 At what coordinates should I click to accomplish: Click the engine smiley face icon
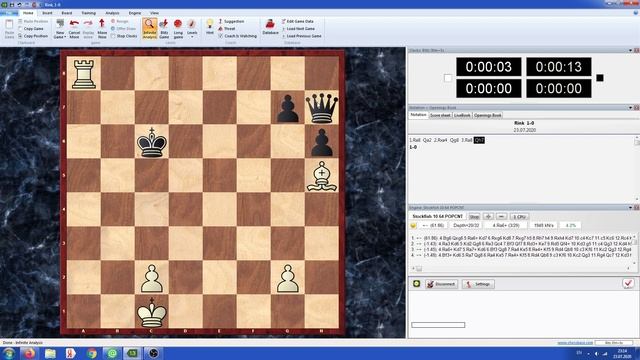coord(413,225)
